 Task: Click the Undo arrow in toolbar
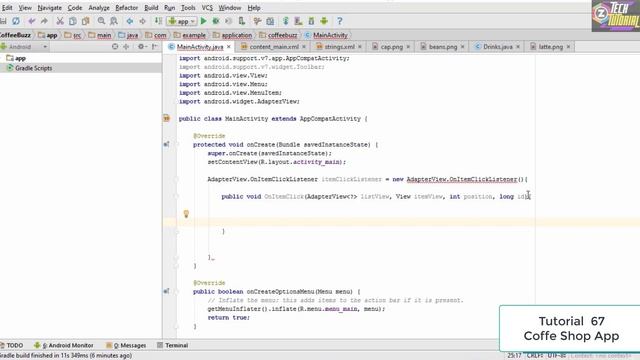[31, 21]
